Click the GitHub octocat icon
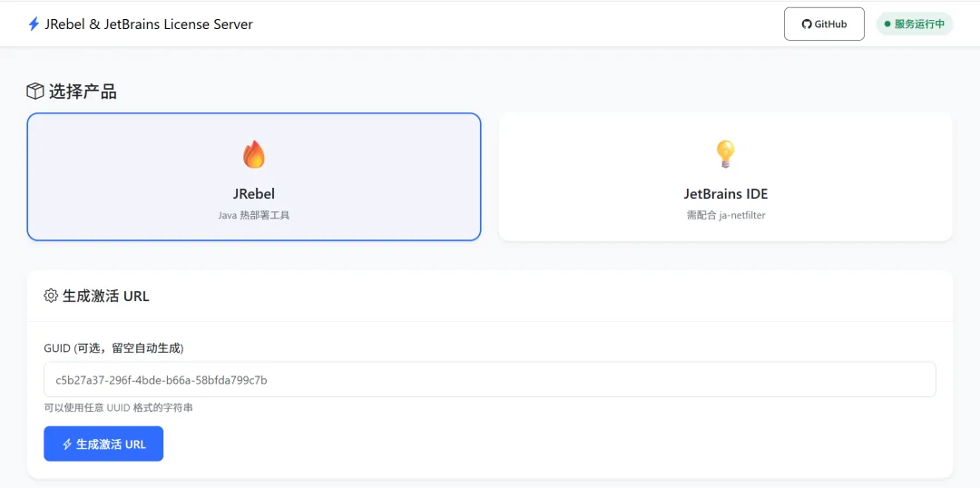 click(x=806, y=24)
